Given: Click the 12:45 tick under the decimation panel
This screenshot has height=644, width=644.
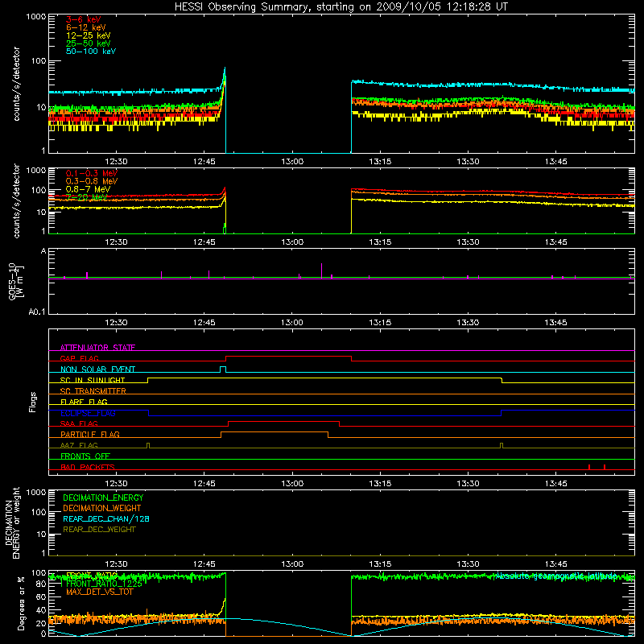Looking at the screenshot, I should point(204,564).
